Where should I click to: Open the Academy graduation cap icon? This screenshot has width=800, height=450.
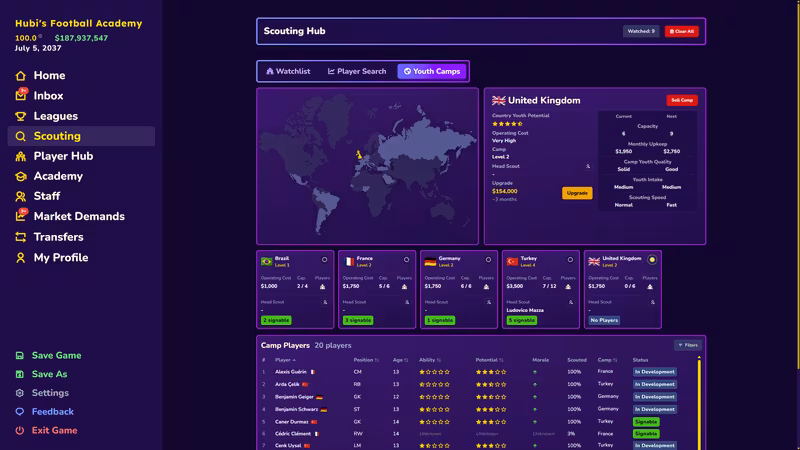(20, 177)
